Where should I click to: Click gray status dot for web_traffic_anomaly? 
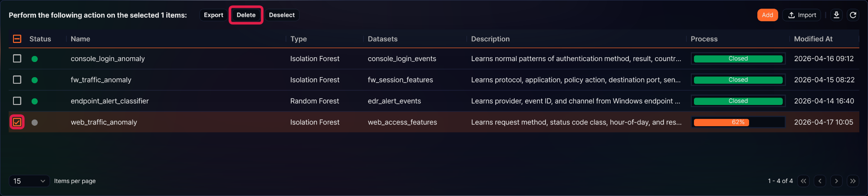point(35,123)
